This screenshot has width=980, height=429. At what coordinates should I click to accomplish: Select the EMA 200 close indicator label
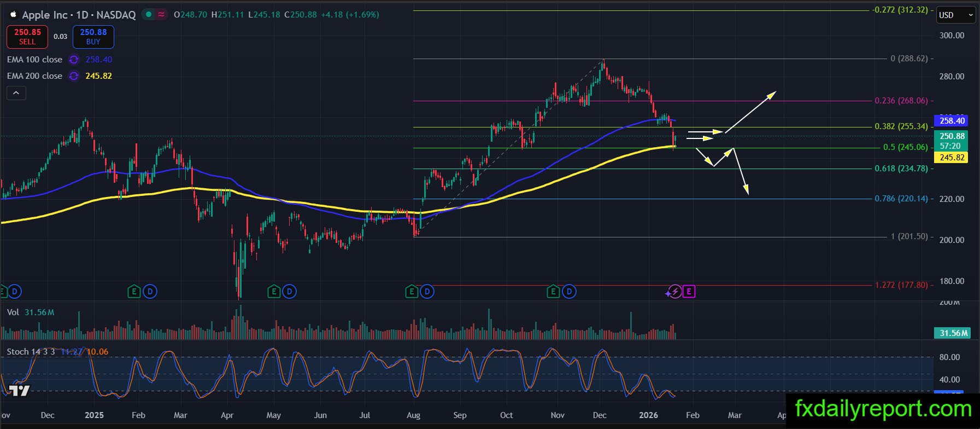point(35,76)
